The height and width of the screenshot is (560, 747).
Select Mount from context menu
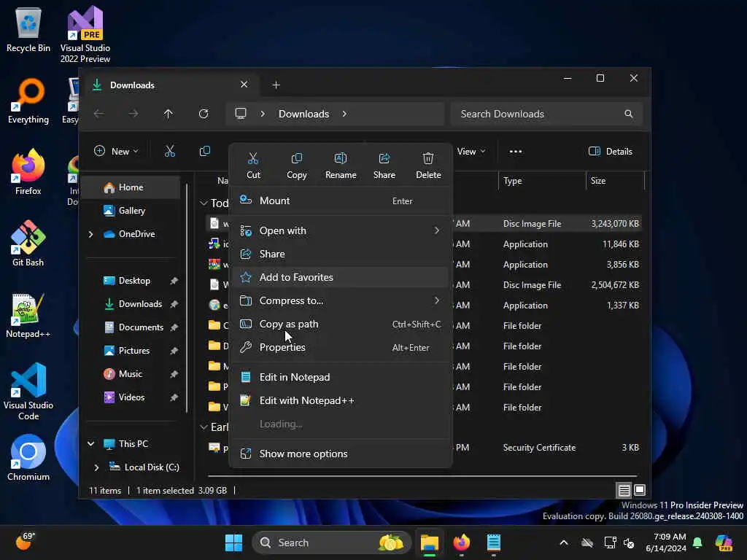[341, 201]
